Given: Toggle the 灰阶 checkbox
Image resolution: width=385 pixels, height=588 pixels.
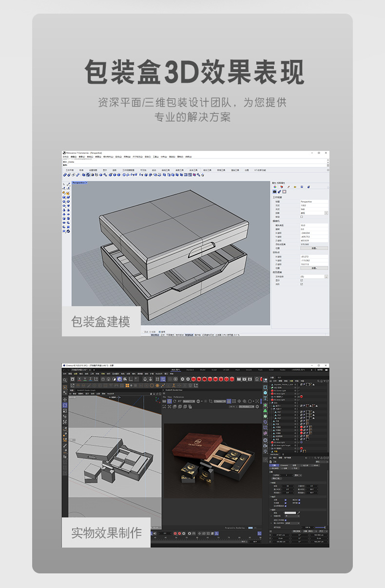Looking at the screenshot, I should (x=302, y=284).
